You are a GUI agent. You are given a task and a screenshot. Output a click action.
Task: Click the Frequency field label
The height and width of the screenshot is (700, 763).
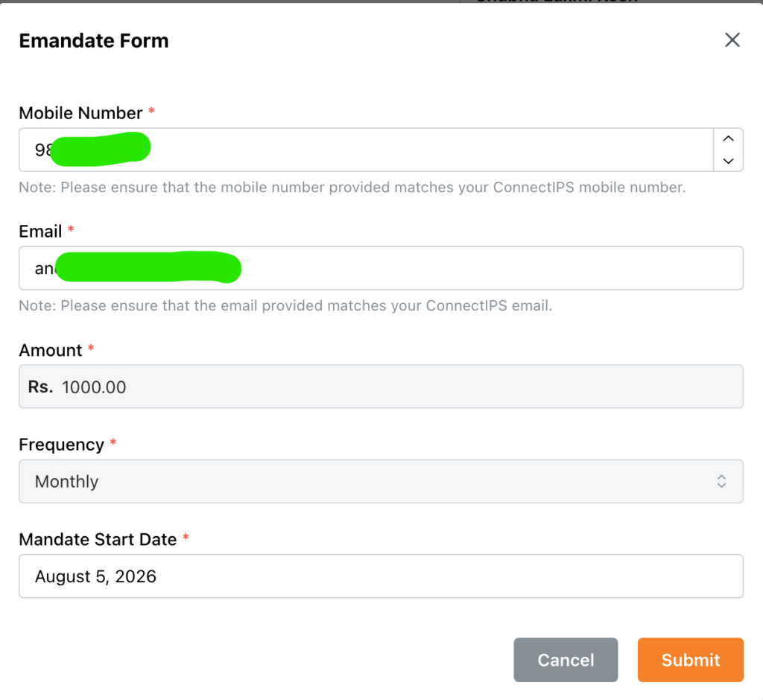62,445
